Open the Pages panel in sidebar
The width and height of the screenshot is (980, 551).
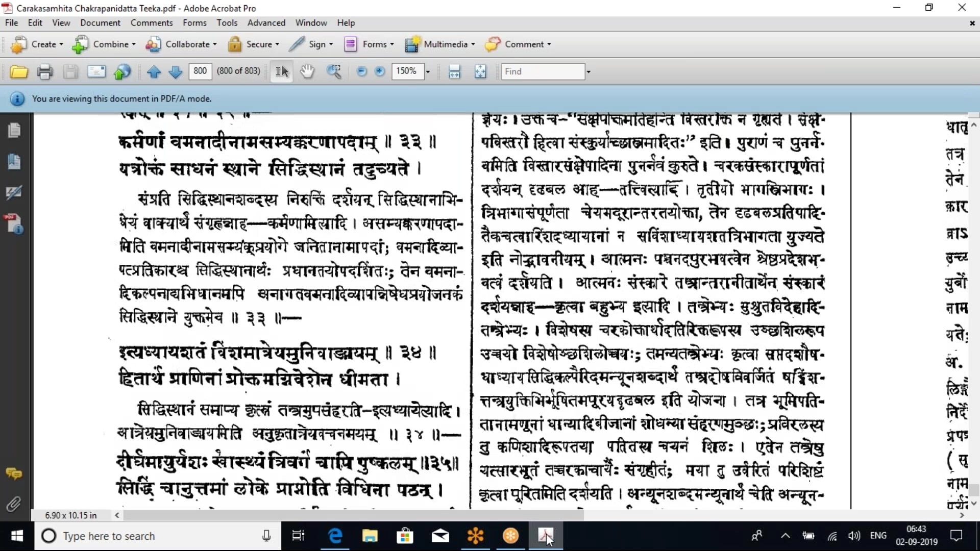pos(14,131)
